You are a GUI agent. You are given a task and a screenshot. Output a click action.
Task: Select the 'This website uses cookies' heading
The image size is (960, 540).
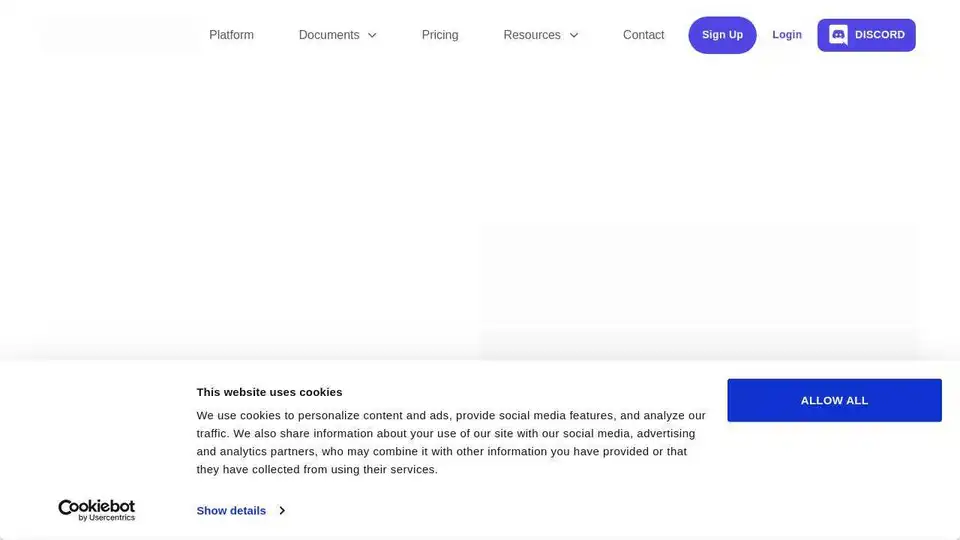[x=269, y=392]
